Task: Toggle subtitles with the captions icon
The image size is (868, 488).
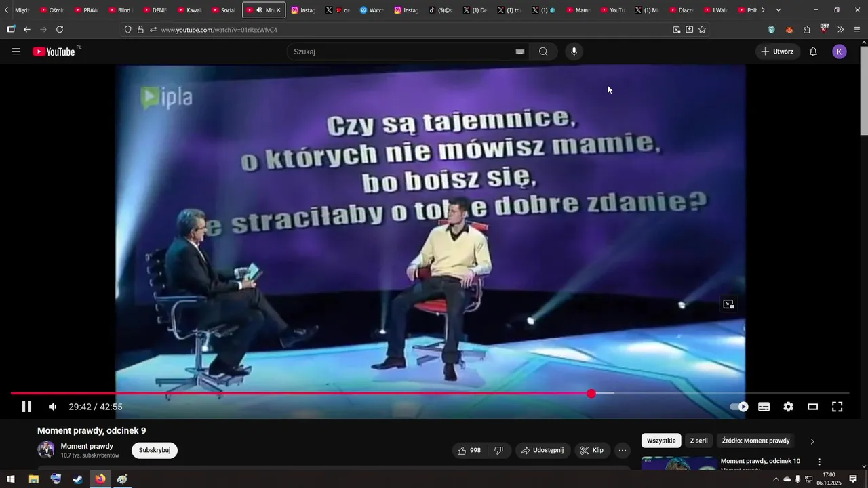Action: click(764, 407)
